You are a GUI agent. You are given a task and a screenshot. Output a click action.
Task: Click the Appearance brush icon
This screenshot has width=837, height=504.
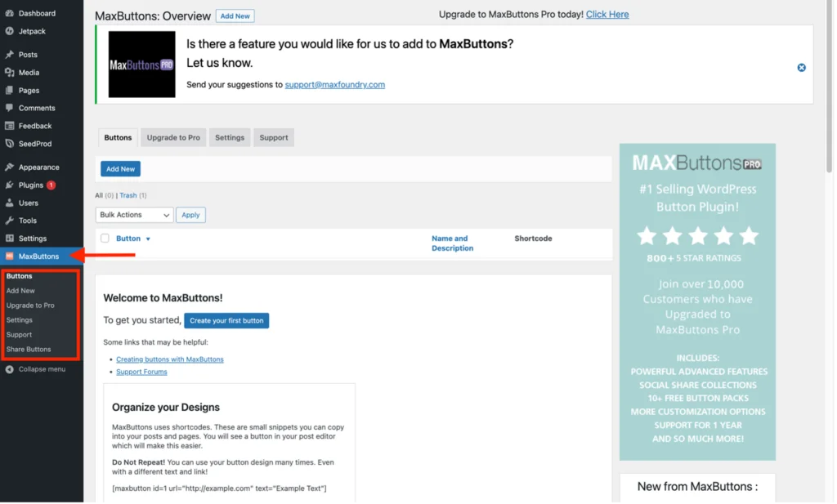point(9,167)
